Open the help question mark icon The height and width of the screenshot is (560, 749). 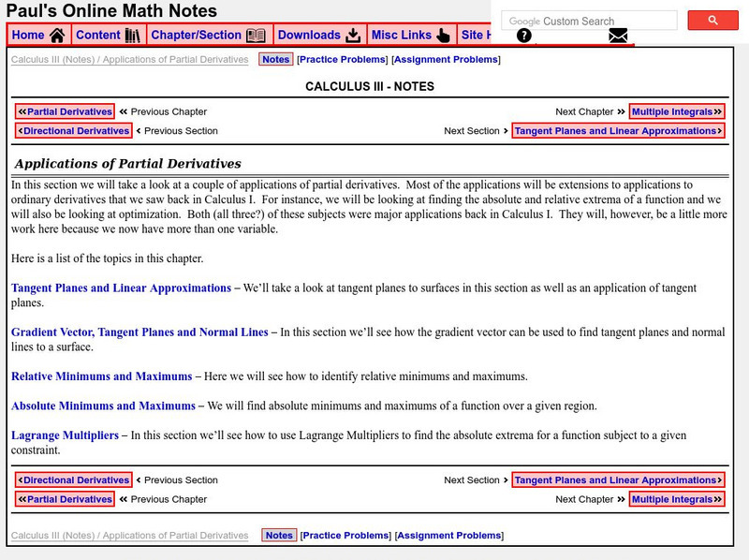click(524, 36)
